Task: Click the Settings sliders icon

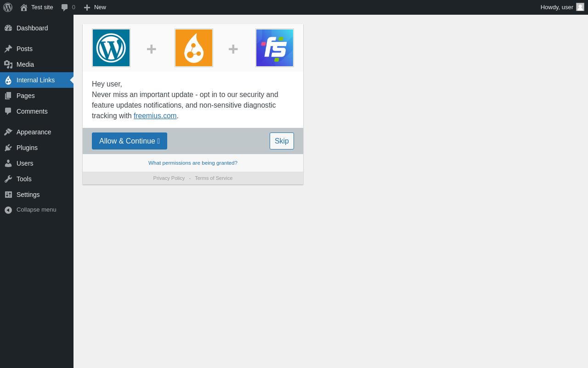Action: point(8,195)
